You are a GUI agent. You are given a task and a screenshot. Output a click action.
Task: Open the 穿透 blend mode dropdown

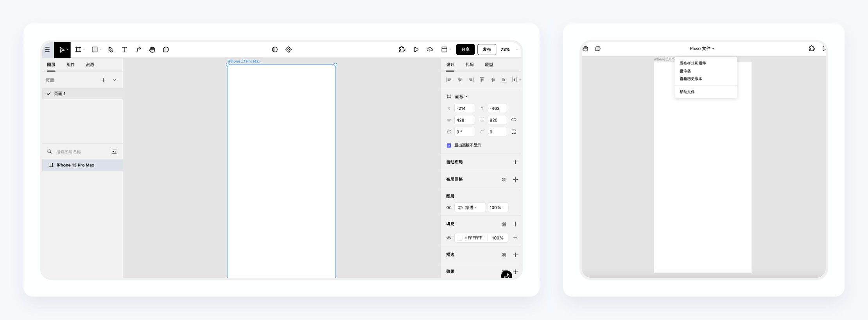[470, 207]
